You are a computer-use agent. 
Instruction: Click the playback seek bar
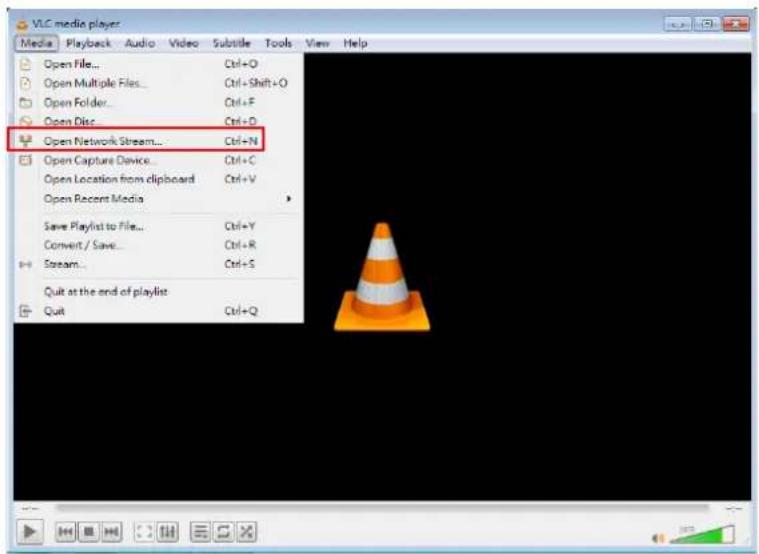click(382, 508)
